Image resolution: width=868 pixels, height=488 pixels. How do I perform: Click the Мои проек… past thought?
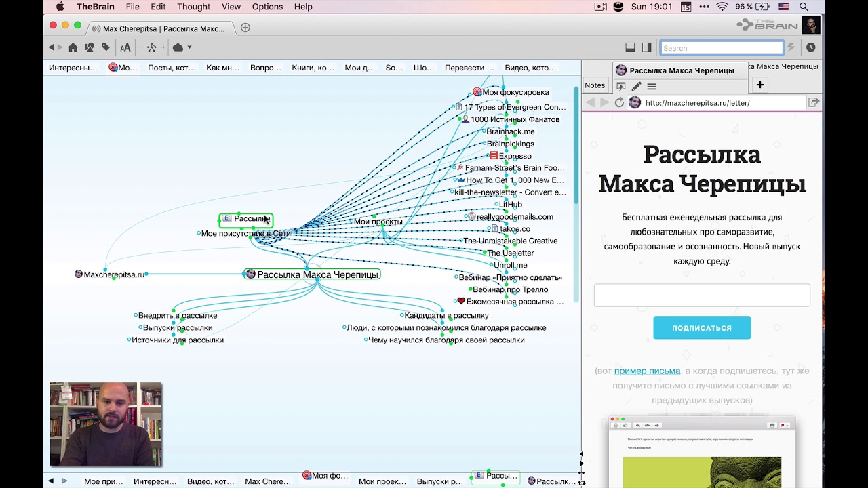[382, 481]
